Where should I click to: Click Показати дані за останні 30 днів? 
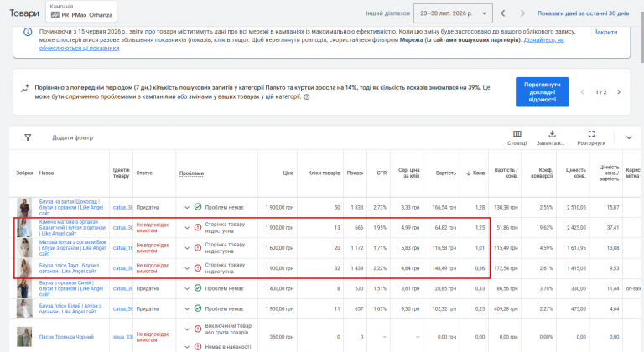click(584, 13)
